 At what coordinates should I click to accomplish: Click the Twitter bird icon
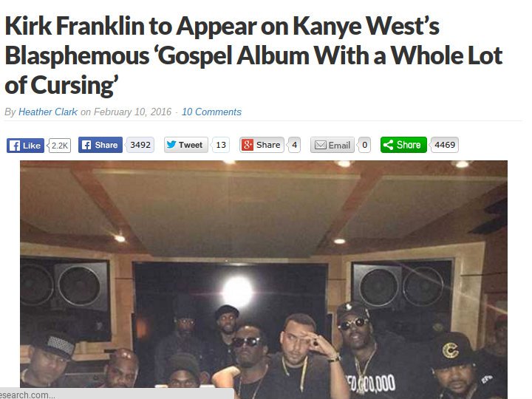click(x=171, y=145)
